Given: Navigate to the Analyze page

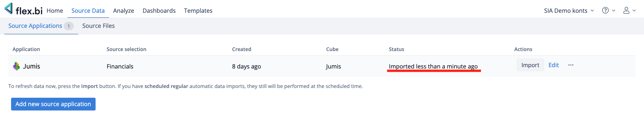Looking at the screenshot, I should pos(123,11).
